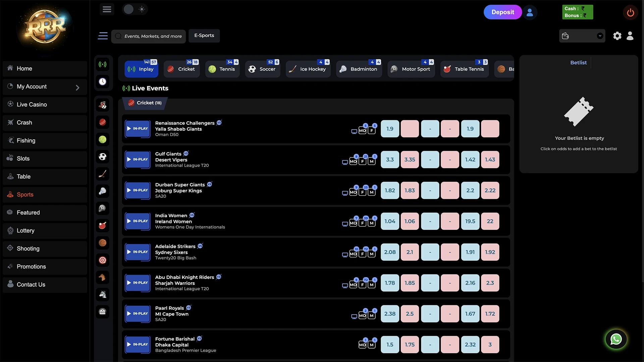This screenshot has height=362, width=644.
Task: Open the blue user profile icon
Action: (530, 12)
